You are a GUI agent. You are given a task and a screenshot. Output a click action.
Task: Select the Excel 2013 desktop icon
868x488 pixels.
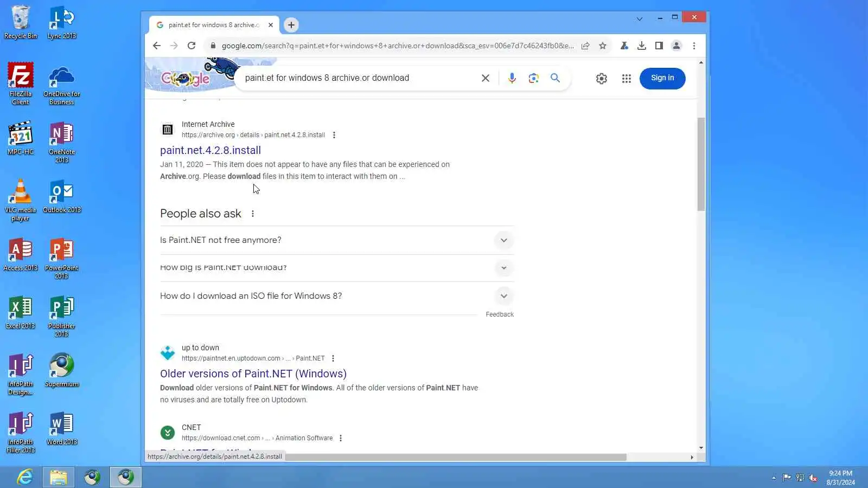click(21, 312)
